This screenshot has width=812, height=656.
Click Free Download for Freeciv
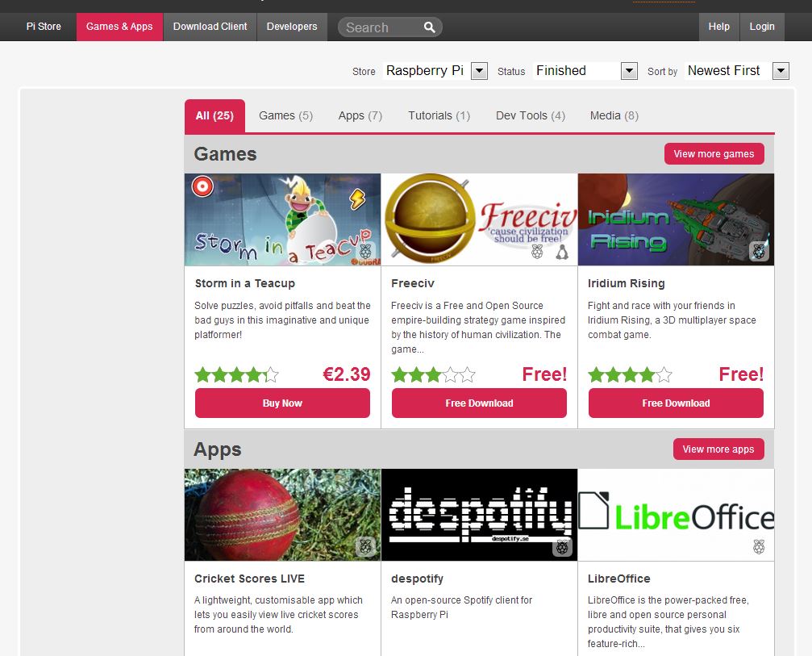pyautogui.click(x=480, y=403)
